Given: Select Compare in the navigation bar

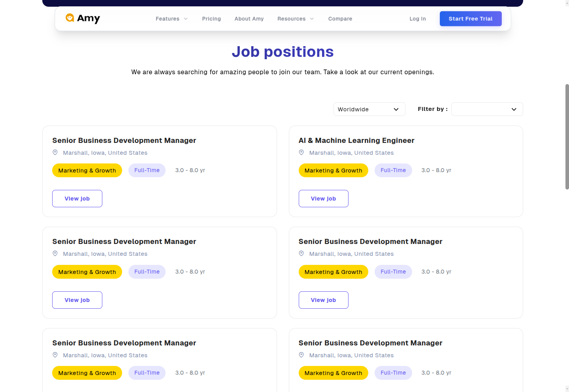Looking at the screenshot, I should pos(340,19).
